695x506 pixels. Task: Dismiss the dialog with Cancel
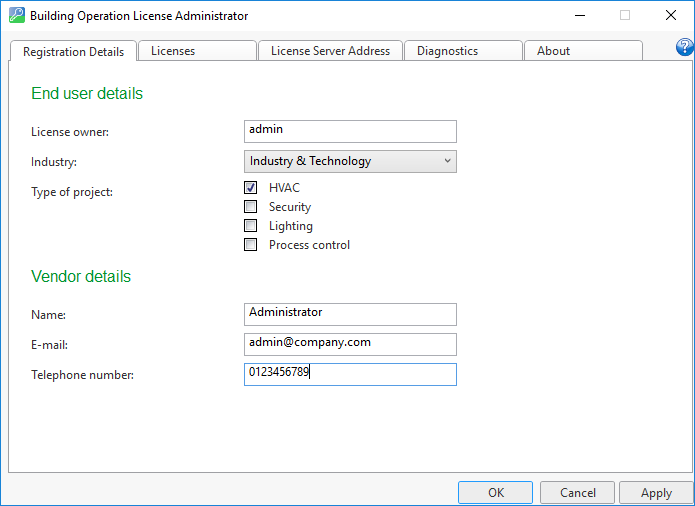(x=578, y=493)
